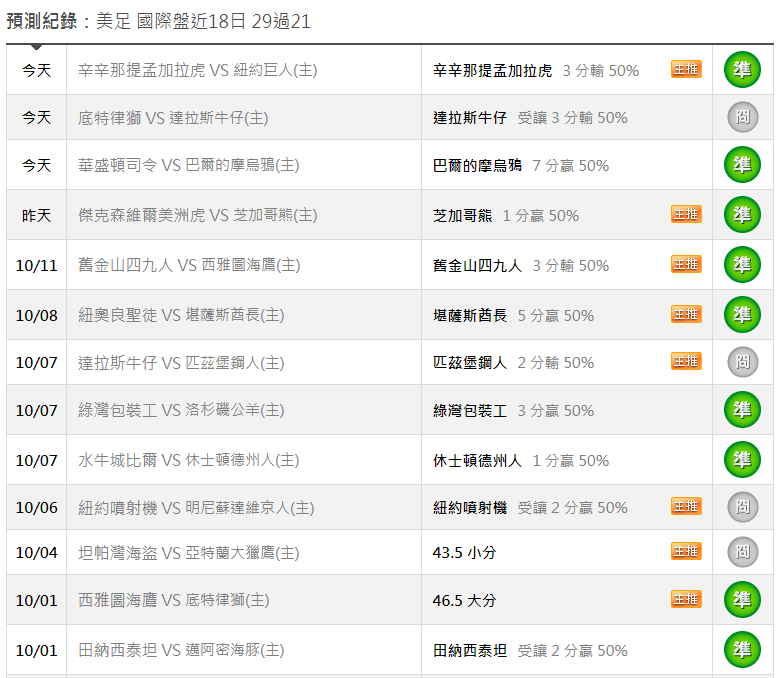This screenshot has width=776, height=678.
Task: Click 昨天 date cell in 芝加哥熊 row
Action: coord(37,215)
